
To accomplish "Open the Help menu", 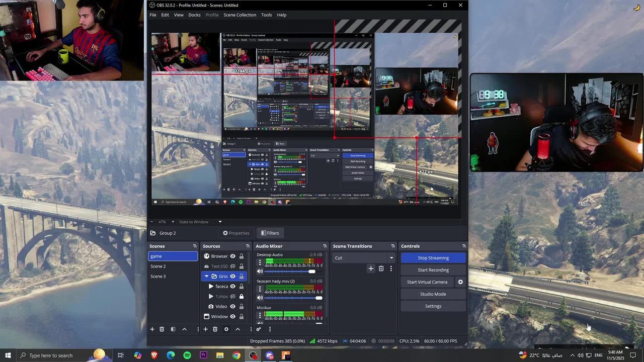I will coord(282,15).
